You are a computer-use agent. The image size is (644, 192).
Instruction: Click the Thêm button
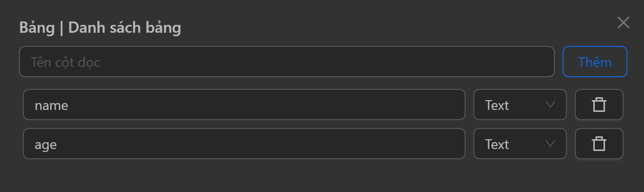click(595, 62)
